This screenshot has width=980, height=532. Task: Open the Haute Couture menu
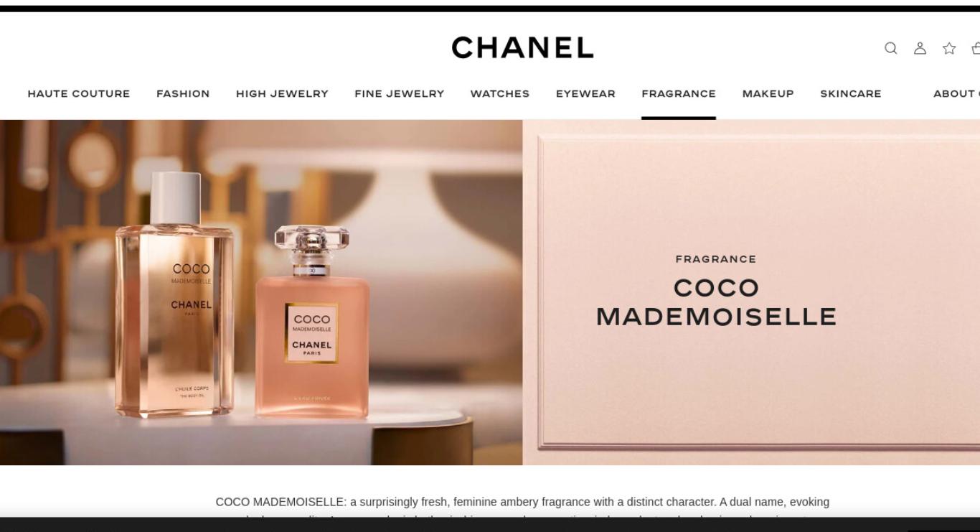pos(79,93)
